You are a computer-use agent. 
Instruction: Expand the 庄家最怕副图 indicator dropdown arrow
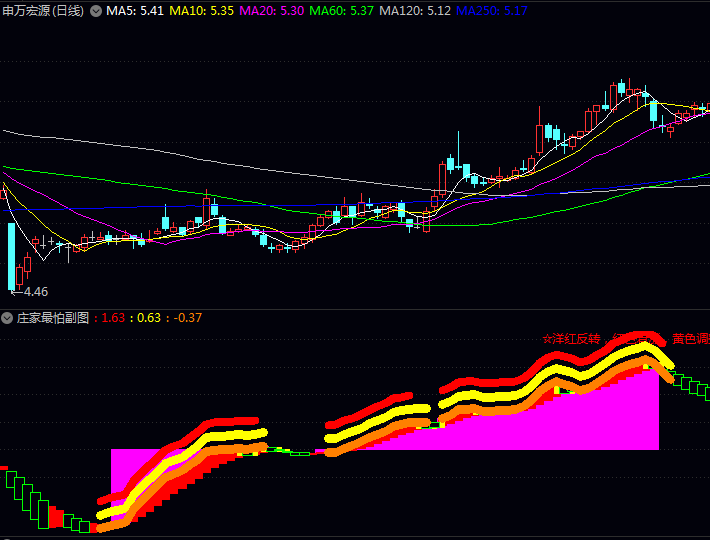click(7, 318)
